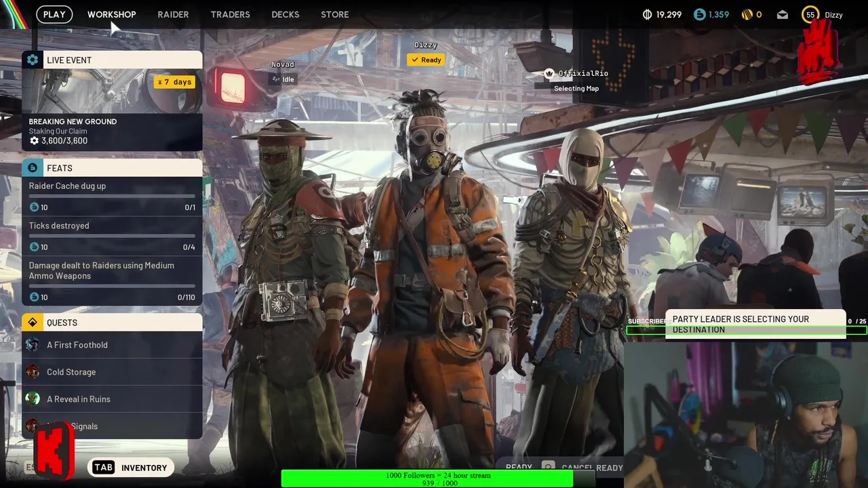Screen dimensions: 868x488
Task: Open the STORE tab
Action: click(334, 14)
